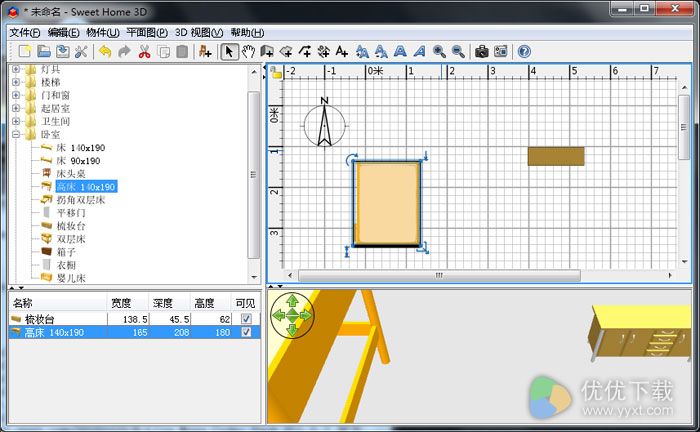The width and height of the screenshot is (700, 432).
Task: Select the Create polylines tool
Action: pyautogui.click(x=305, y=52)
